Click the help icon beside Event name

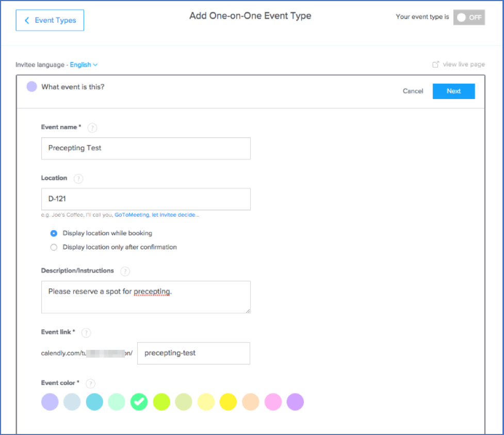[x=92, y=127]
